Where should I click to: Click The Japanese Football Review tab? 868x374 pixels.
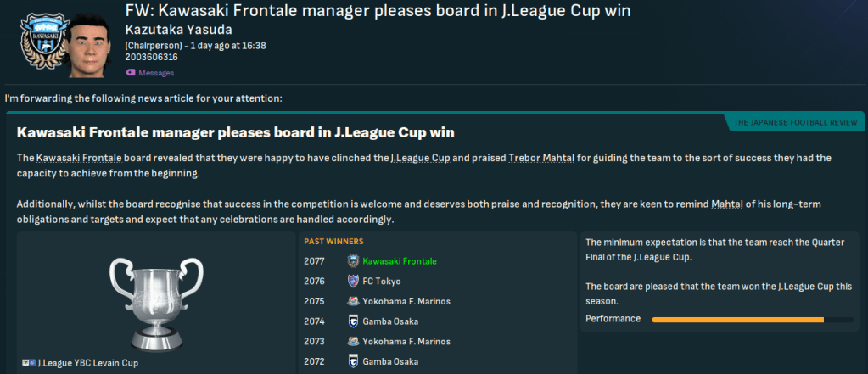pos(794,123)
